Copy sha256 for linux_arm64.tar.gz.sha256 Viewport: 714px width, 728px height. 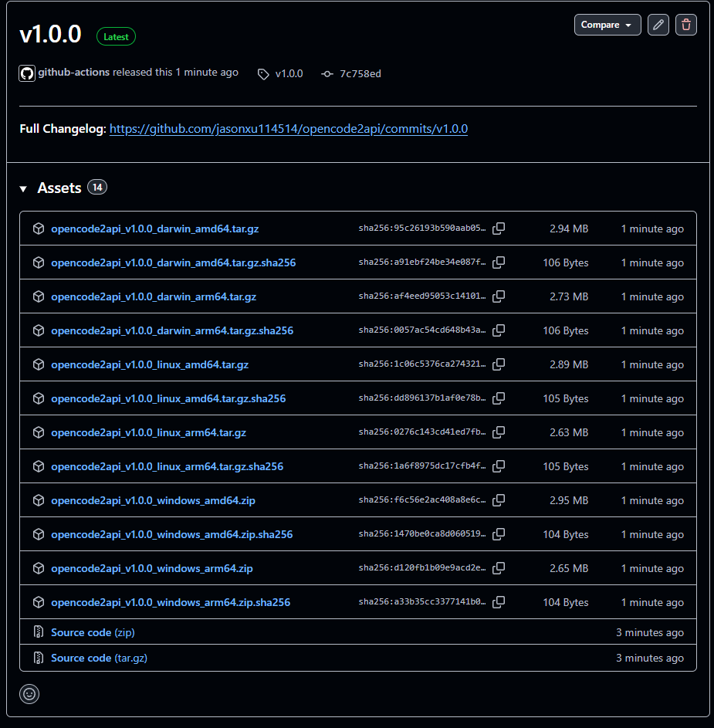[499, 466]
